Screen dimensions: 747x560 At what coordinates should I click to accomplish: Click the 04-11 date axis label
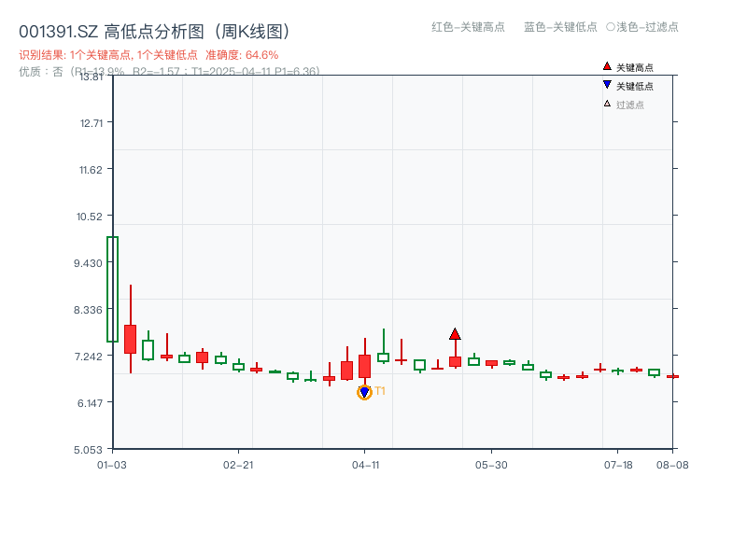coord(364,465)
